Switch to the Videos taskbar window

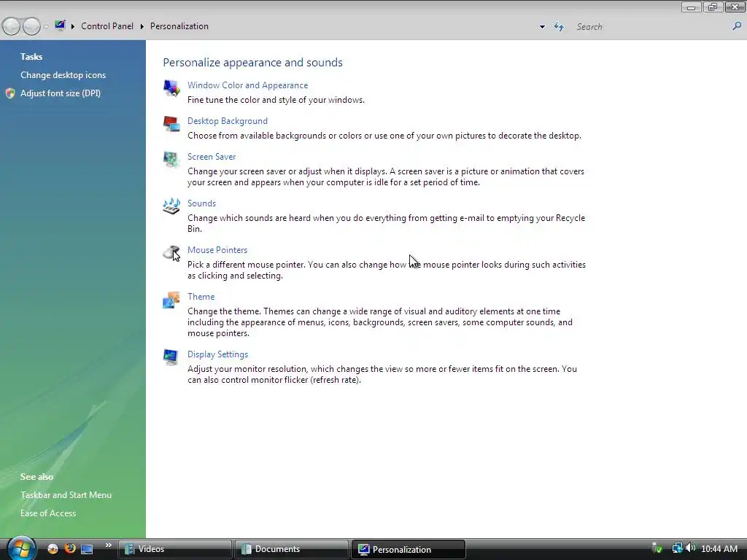[175, 549]
